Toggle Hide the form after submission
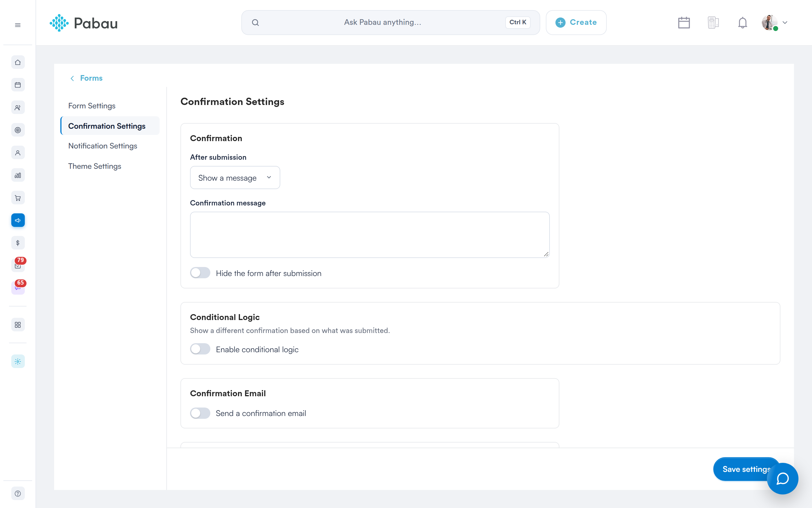Viewport: 812px width, 508px height. pyautogui.click(x=200, y=273)
